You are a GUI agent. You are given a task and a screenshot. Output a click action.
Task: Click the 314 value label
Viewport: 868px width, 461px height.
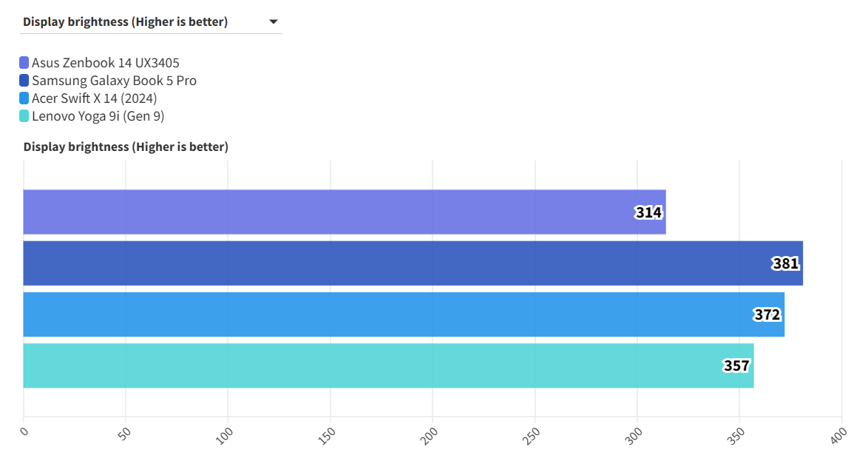click(648, 213)
